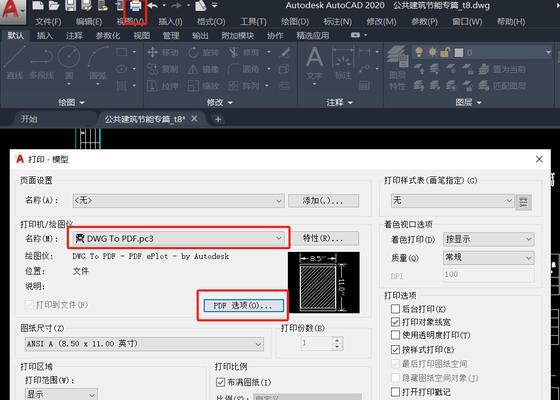
Task: Expand the 绘图 ribbon panel
Action: click(71, 102)
